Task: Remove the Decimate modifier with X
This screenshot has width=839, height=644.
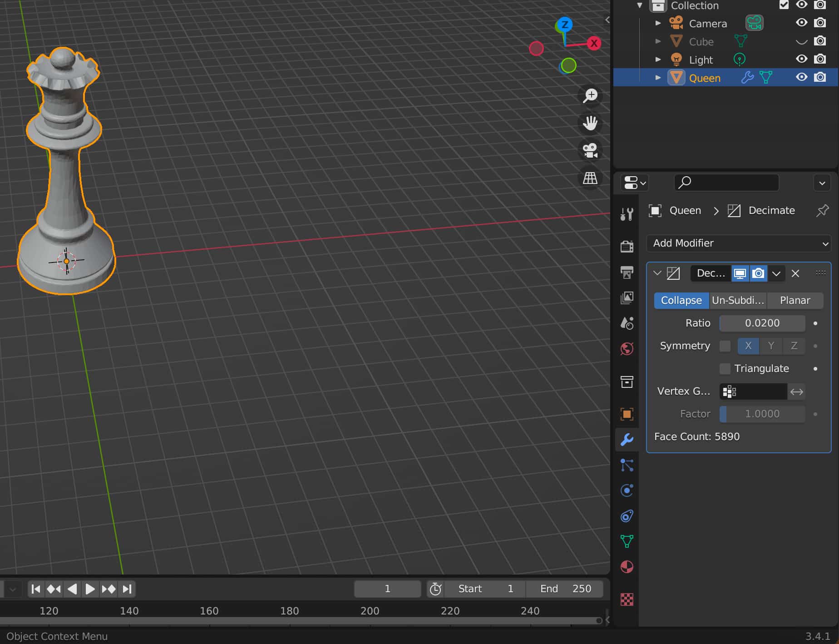Action: [x=795, y=273]
